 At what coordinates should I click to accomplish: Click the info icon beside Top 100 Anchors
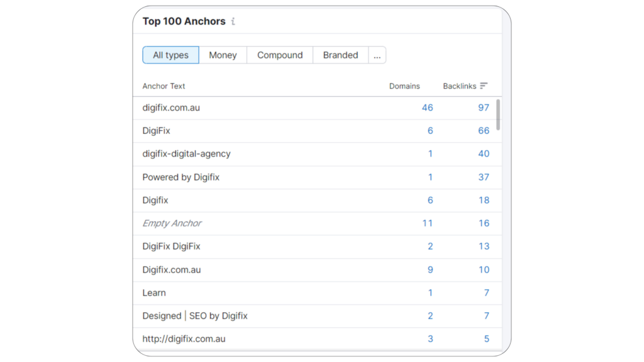(x=233, y=21)
